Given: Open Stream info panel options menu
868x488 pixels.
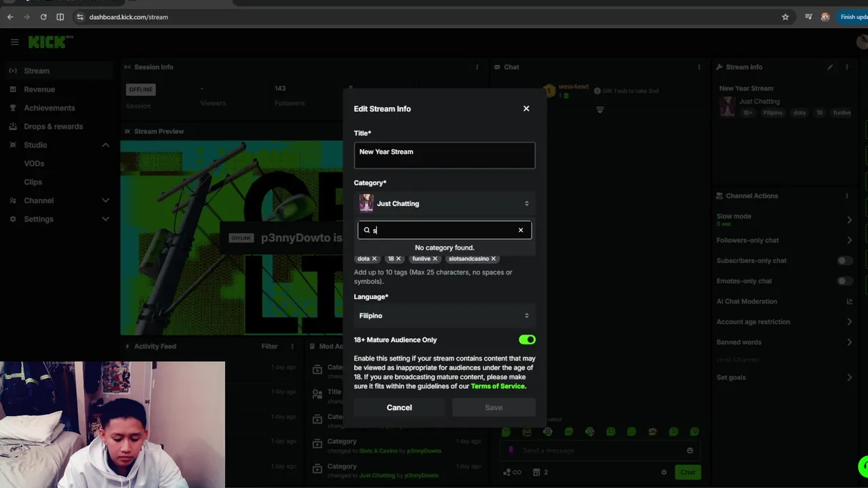Looking at the screenshot, I should tap(847, 67).
